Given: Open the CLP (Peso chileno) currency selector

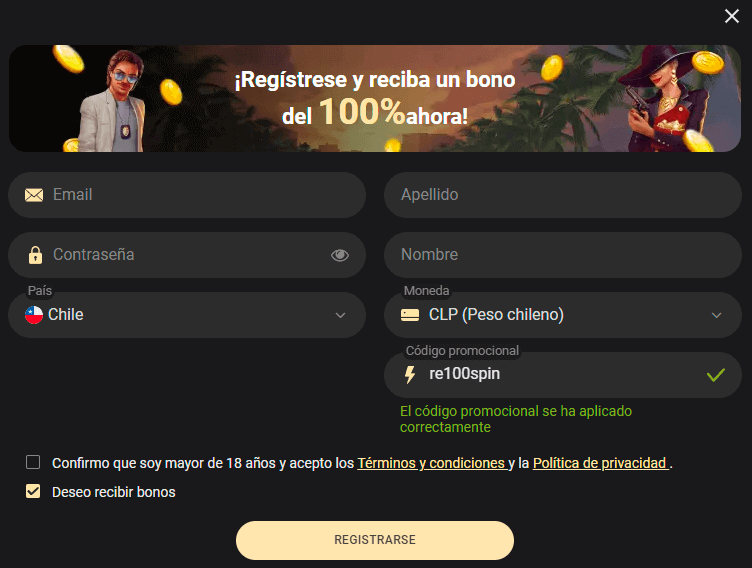Looking at the screenshot, I should (x=563, y=315).
